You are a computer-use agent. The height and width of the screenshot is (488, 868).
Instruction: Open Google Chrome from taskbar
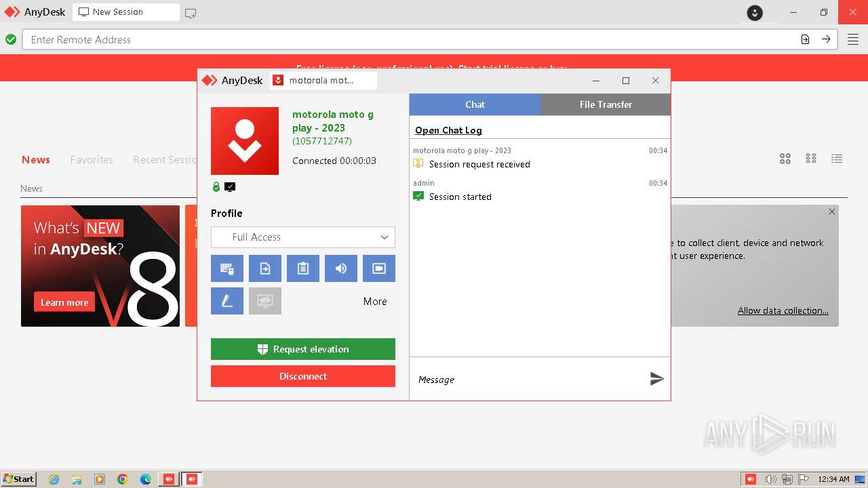tap(123, 479)
